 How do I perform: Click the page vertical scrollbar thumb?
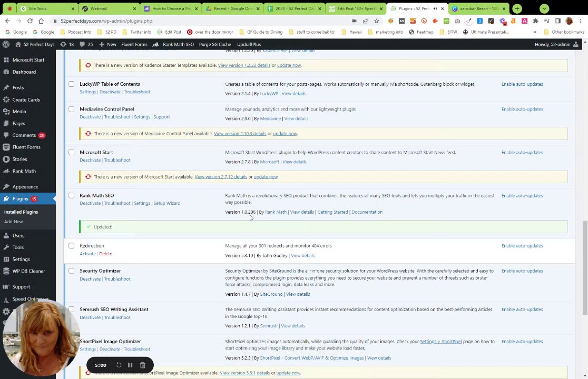(x=585, y=268)
